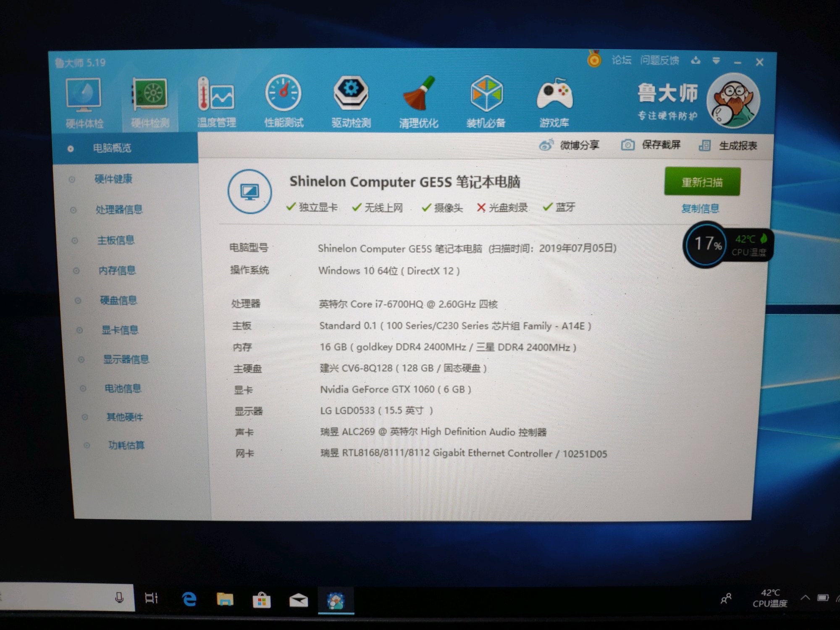Open the title bar dropdown menu arrow

[x=716, y=61]
